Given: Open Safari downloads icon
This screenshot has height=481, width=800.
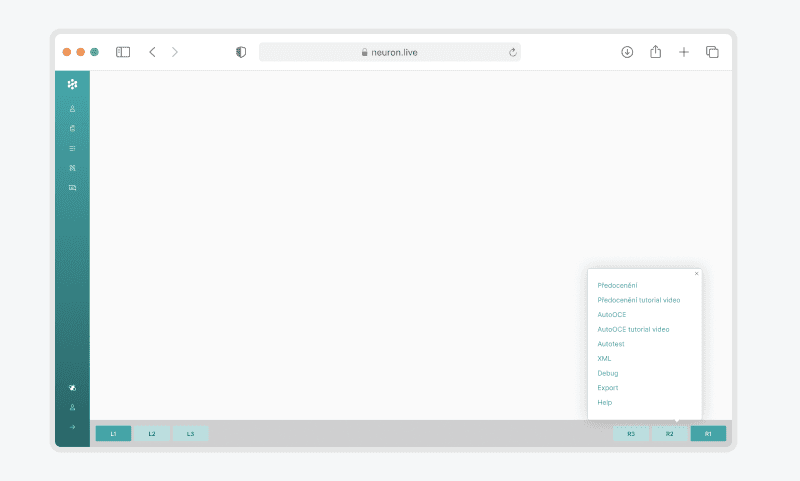Looking at the screenshot, I should [627, 52].
